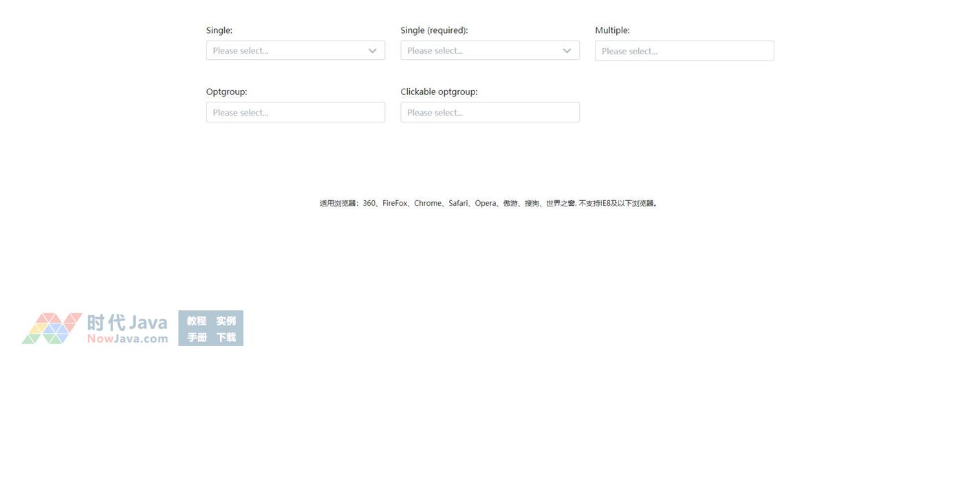Click the browser compatibility footer text
The height and width of the screenshot is (494, 980).
tap(489, 203)
